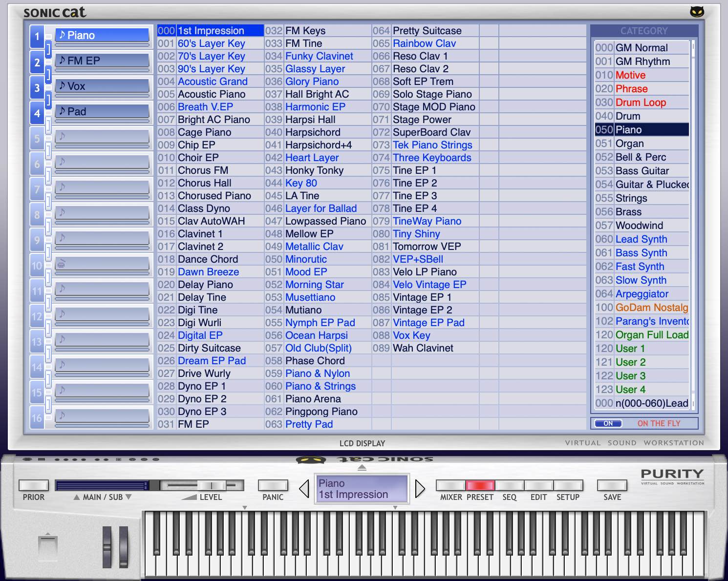
Task: Click the SAVE button
Action: click(612, 486)
